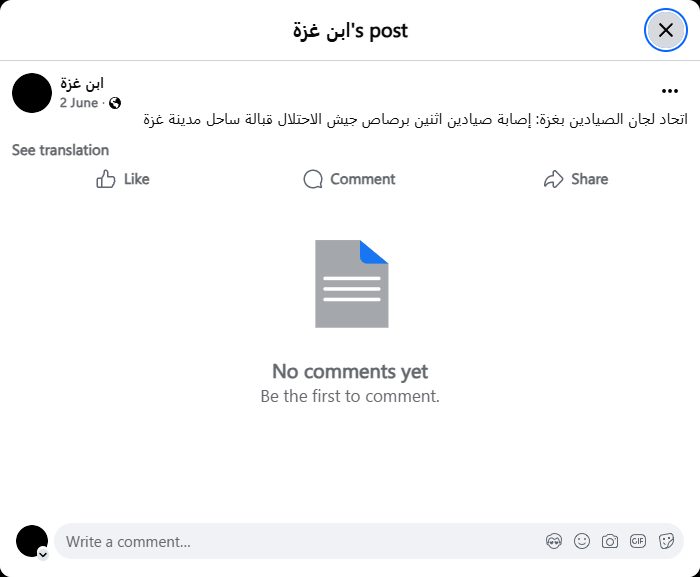This screenshot has height=577, width=700.
Task: Click the Like thumbs-up button
Action: click(123, 179)
